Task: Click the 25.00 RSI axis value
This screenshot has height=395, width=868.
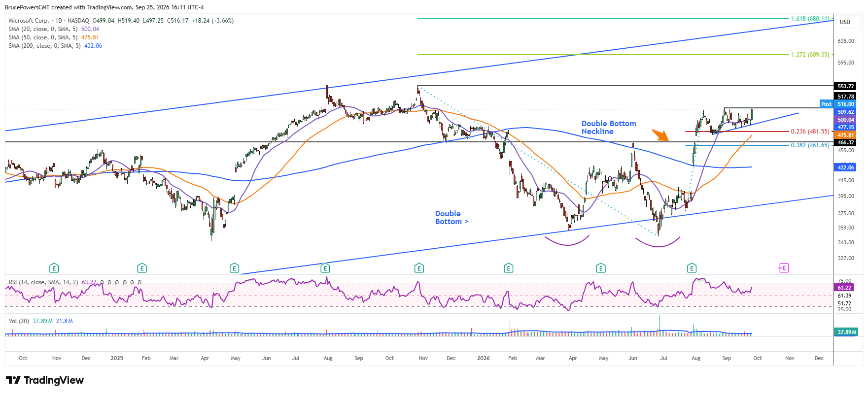Action: tap(844, 309)
